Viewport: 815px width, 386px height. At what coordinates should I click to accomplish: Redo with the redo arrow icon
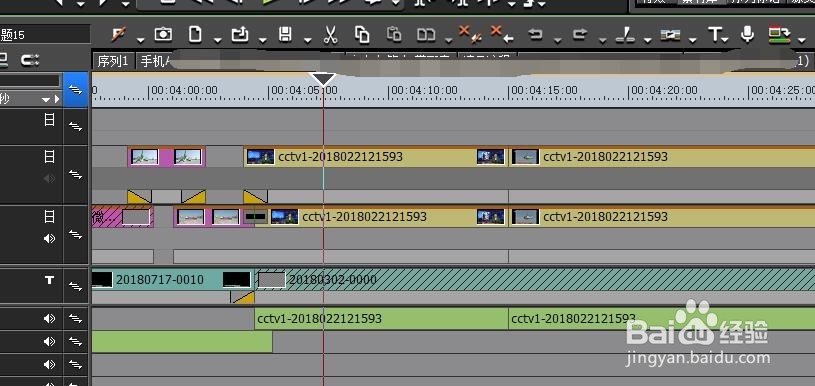point(580,35)
